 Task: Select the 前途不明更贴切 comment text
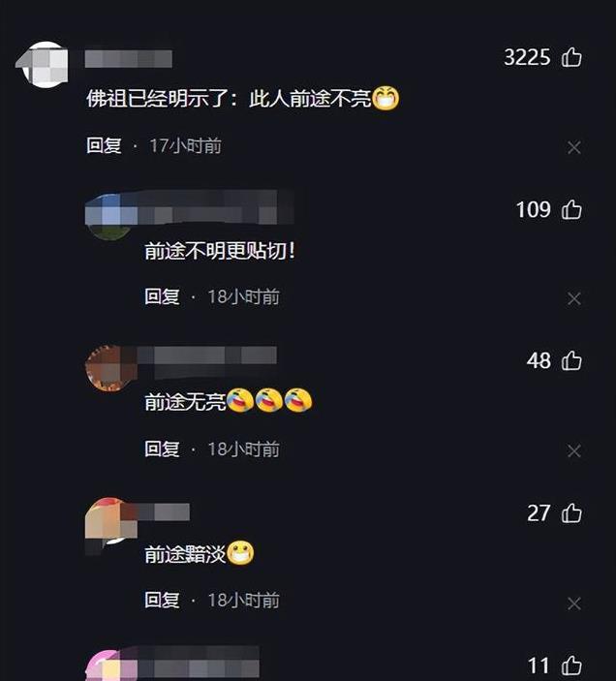click(x=220, y=251)
